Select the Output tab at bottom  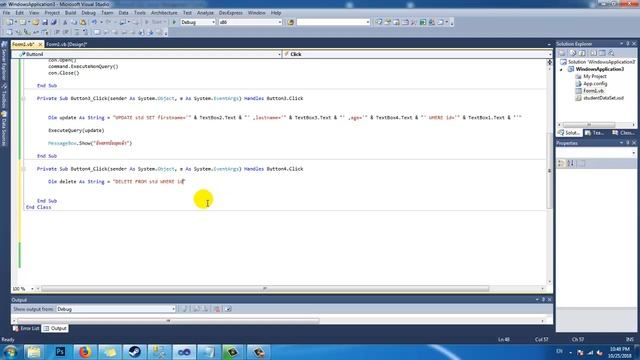click(x=55, y=328)
